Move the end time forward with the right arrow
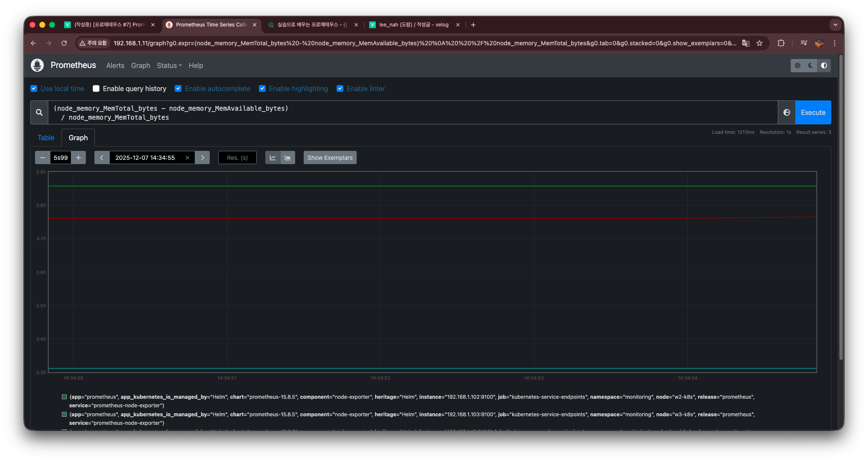Viewport: 868px width, 462px height. pyautogui.click(x=202, y=158)
